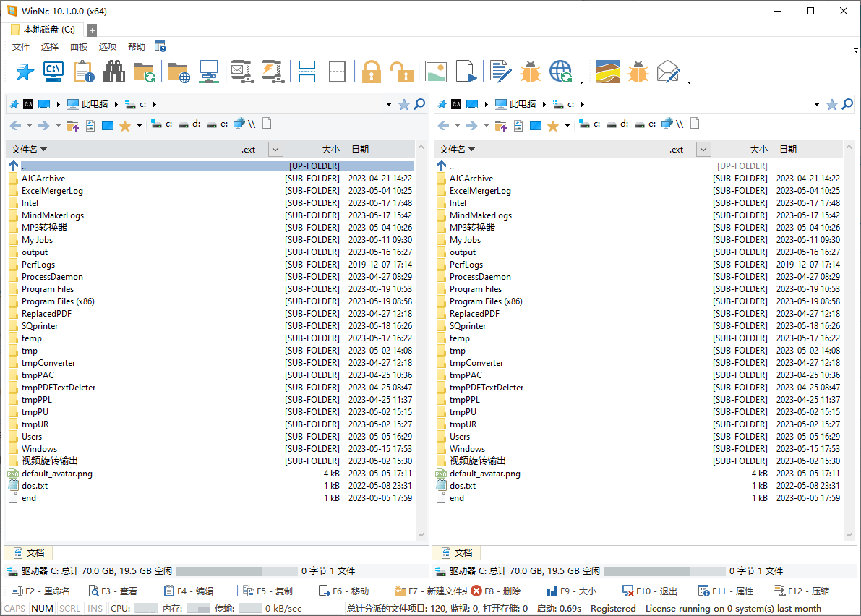861x616 pixels.
Task: Open the .ext filter dropdown in left pane
Action: 275,150
